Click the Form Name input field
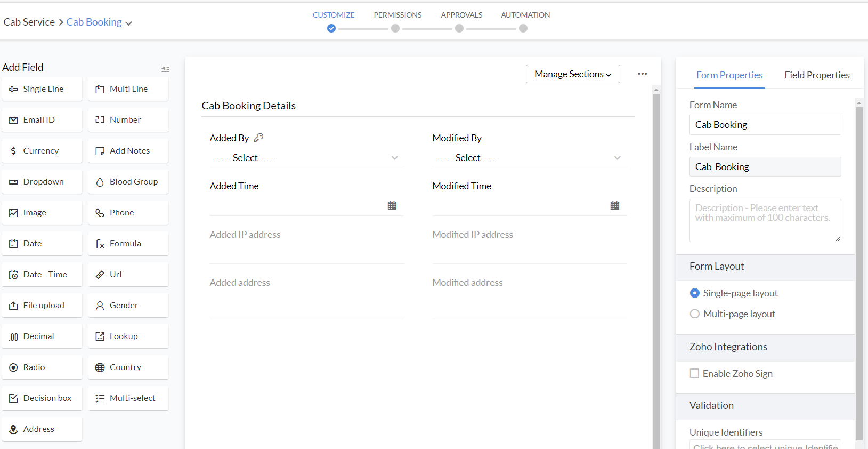The height and width of the screenshot is (449, 868). [765, 125]
